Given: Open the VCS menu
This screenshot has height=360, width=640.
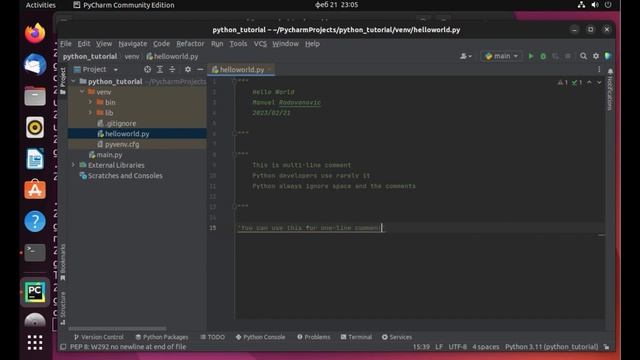Looking at the screenshot, I should tap(260, 44).
